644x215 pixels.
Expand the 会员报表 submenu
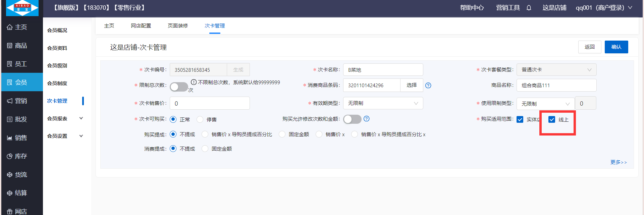click(x=81, y=118)
